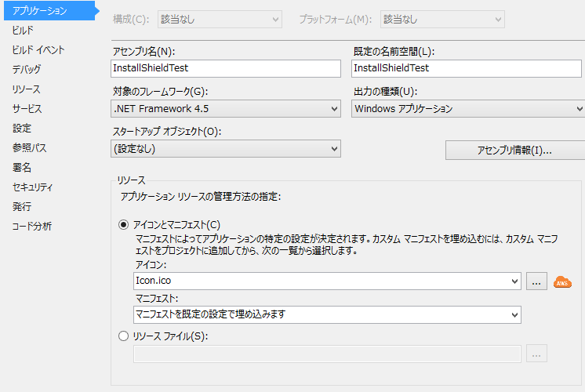This screenshot has height=392, width=585.
Task: Select the コード分析 tab
Action: tap(31, 226)
